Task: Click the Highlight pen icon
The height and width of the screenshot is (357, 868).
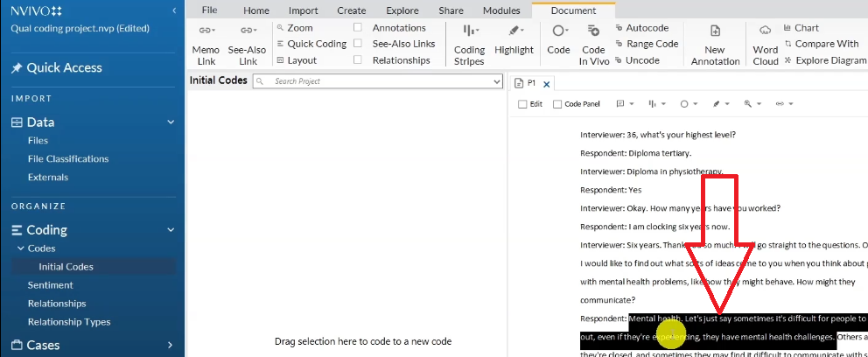Action: (x=512, y=31)
